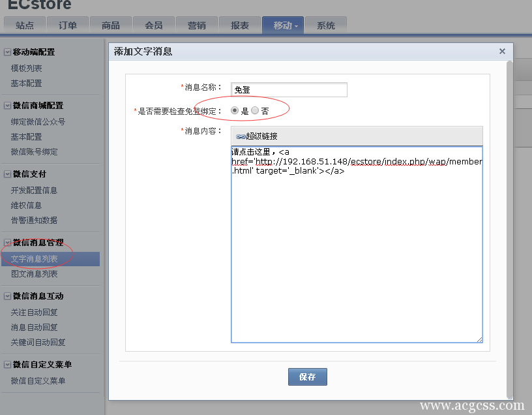The width and height of the screenshot is (532, 415).
Task: Open 关键词自动回复 in the sidebar
Action: click(x=38, y=343)
